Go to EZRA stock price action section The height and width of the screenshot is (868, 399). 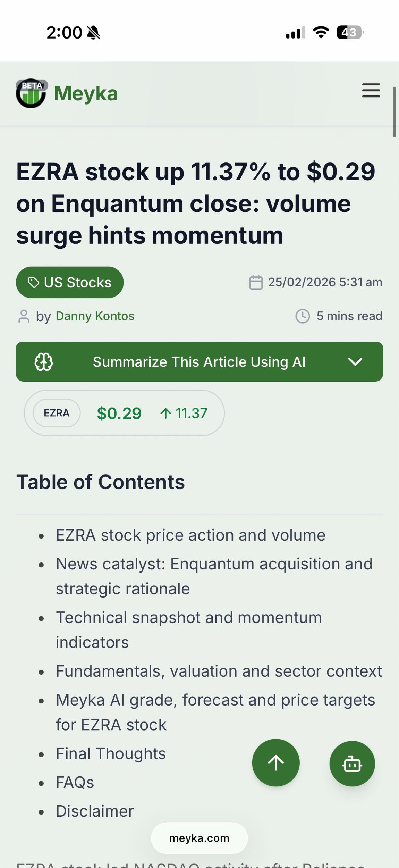(190, 535)
